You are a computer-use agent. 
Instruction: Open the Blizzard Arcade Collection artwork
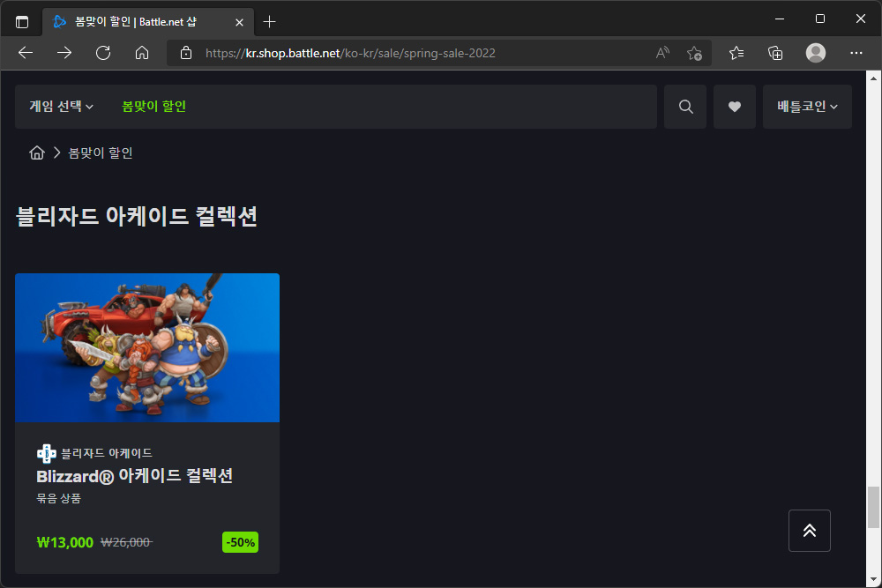coord(147,347)
